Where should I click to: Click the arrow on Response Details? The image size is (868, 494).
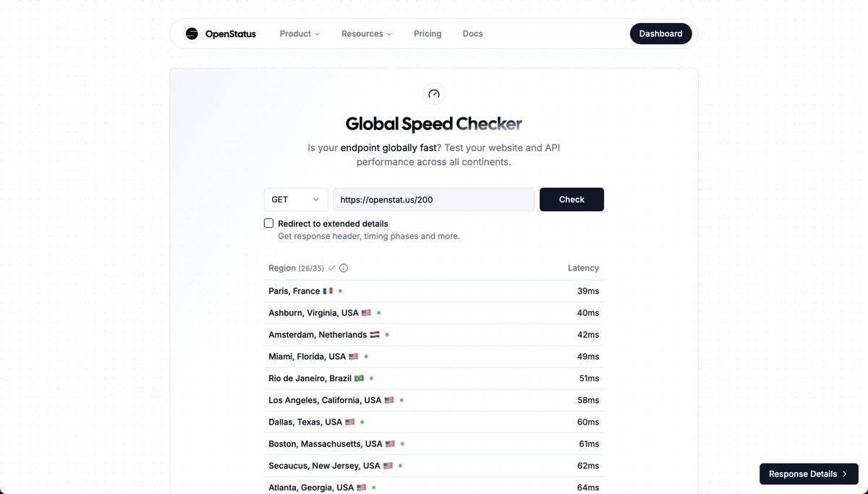click(844, 474)
